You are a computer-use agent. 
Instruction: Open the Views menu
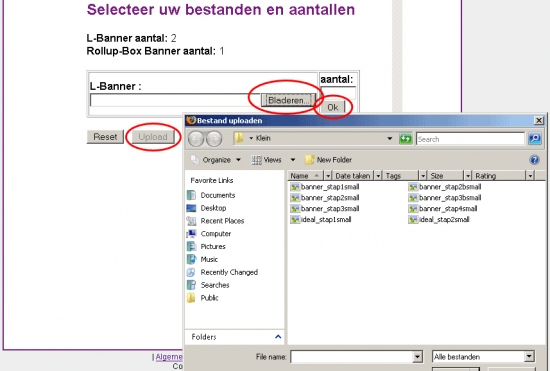click(x=267, y=160)
